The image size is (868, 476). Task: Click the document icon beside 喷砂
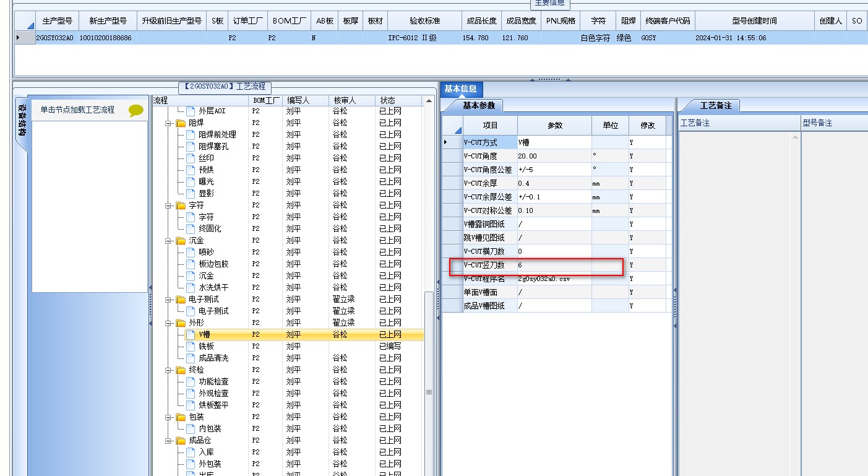tap(191, 252)
